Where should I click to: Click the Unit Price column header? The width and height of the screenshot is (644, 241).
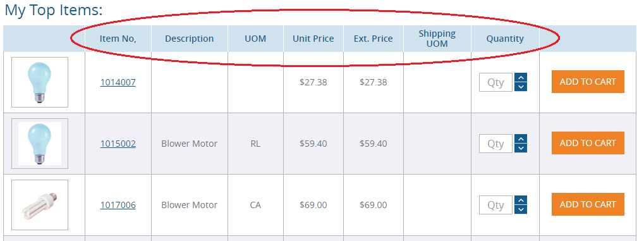tap(313, 39)
